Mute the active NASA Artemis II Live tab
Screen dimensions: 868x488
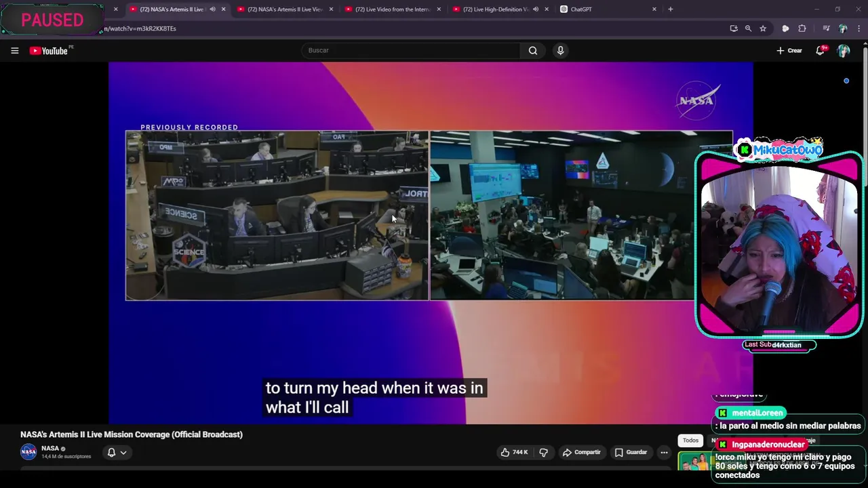tap(212, 9)
